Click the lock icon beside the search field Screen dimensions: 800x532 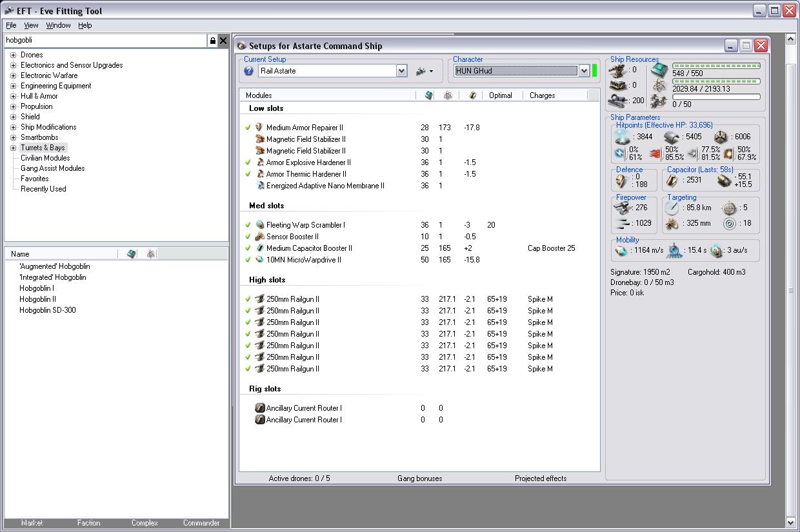(212, 41)
